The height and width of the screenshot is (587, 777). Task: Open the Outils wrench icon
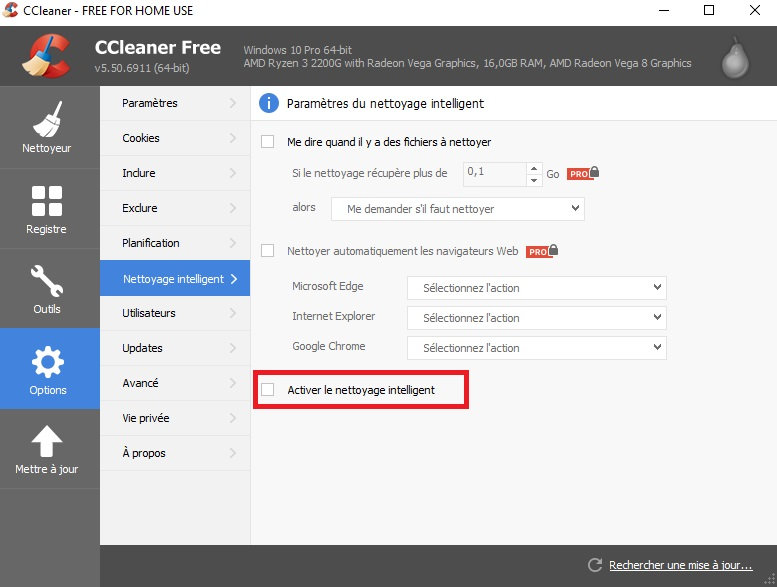coord(48,280)
